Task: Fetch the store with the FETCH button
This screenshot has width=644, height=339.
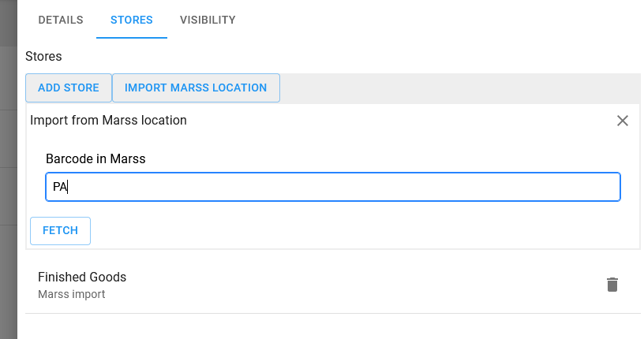Action: pyautogui.click(x=60, y=231)
